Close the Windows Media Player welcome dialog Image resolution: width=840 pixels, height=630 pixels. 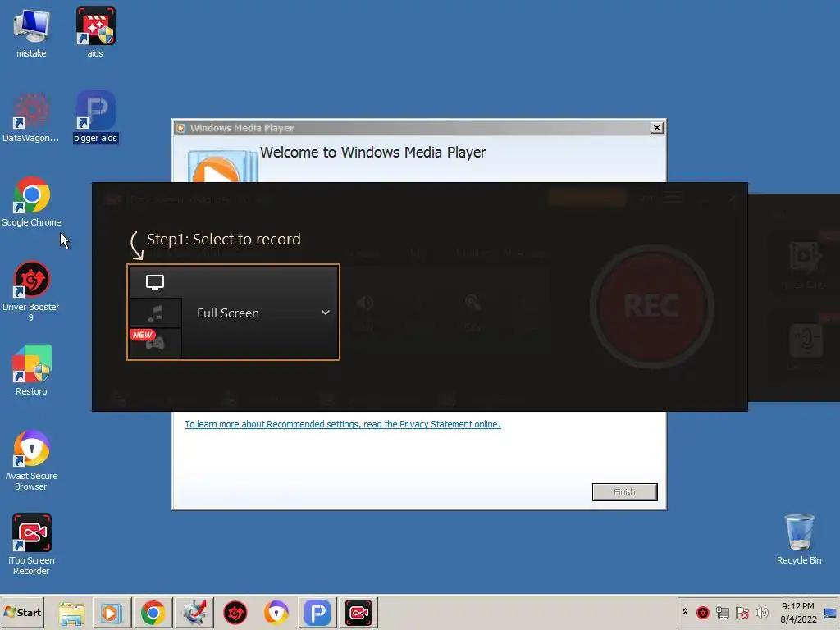tap(657, 127)
